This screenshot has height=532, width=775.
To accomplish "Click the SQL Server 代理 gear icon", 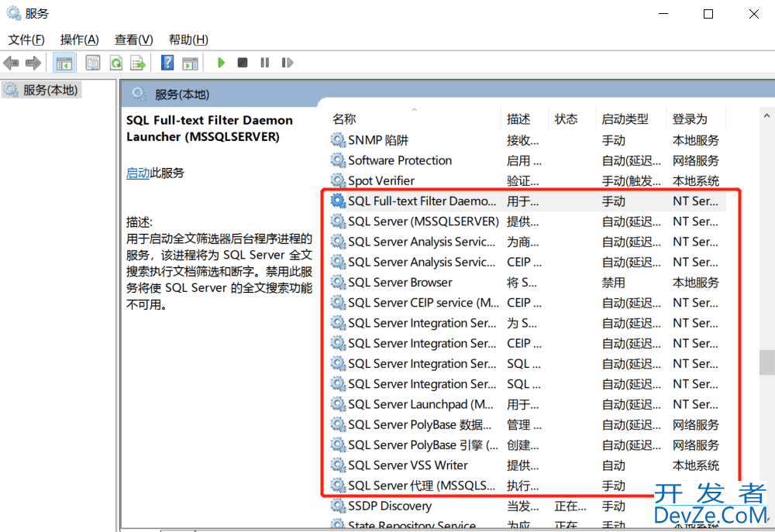I will [338, 486].
